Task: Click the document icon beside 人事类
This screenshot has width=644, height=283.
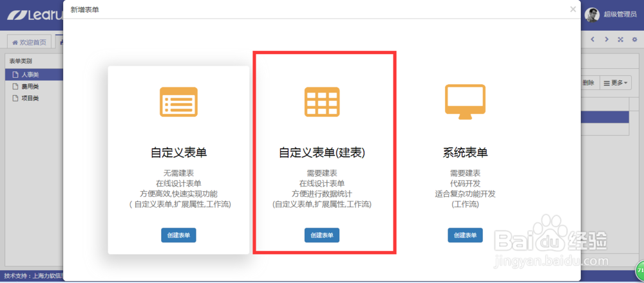Action: pyautogui.click(x=15, y=75)
